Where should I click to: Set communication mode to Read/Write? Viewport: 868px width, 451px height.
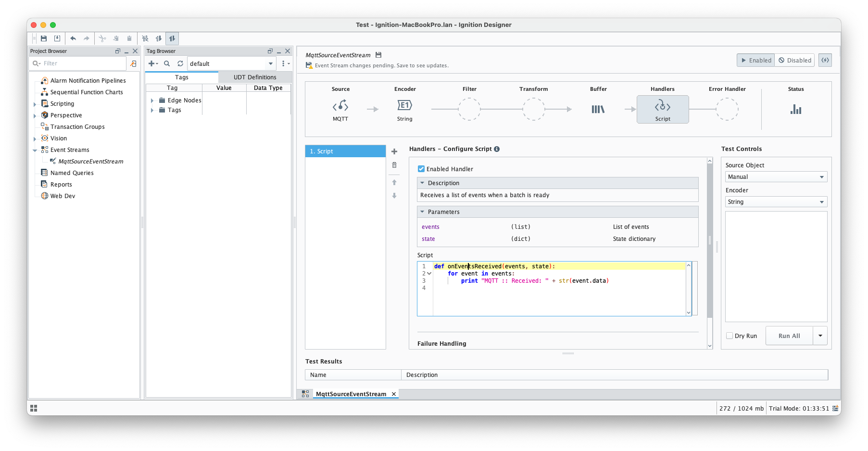coord(172,38)
